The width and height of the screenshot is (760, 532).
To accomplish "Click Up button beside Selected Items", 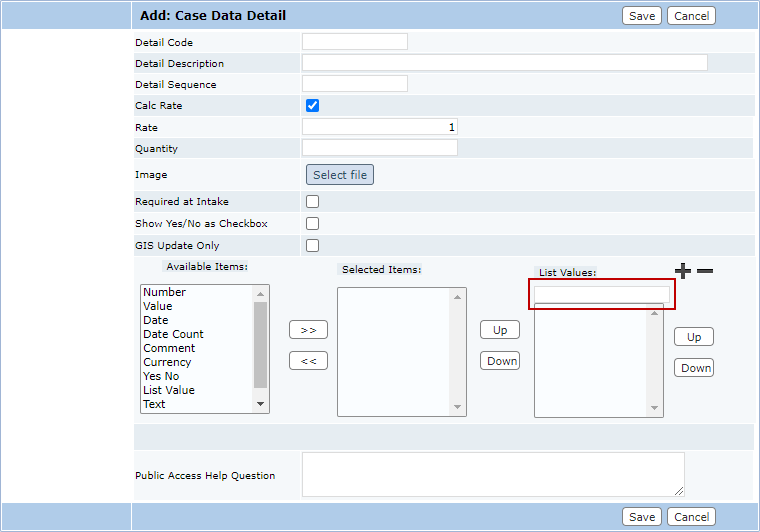I will pyautogui.click(x=500, y=330).
